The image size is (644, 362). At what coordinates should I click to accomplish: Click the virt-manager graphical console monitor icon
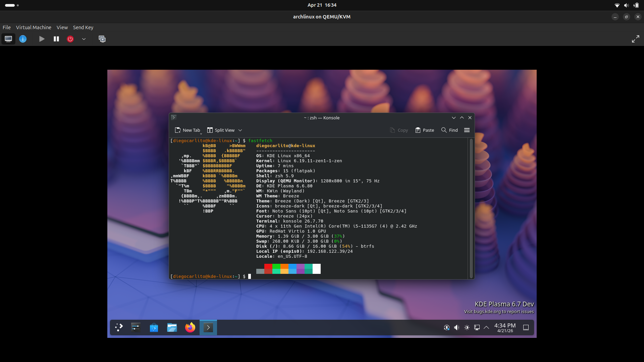click(x=8, y=39)
